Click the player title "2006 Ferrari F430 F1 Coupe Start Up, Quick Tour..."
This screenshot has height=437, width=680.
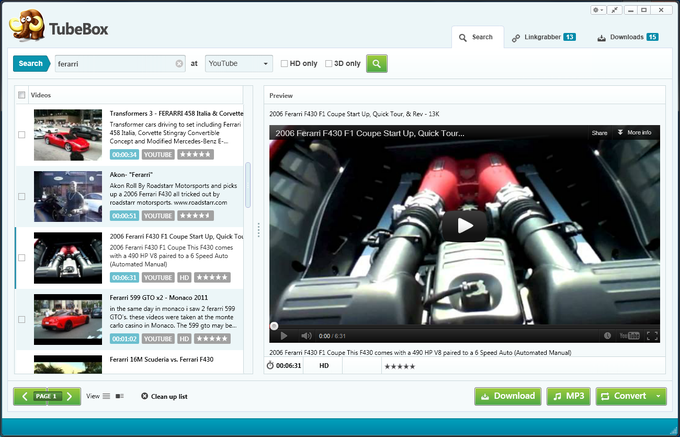(370, 134)
